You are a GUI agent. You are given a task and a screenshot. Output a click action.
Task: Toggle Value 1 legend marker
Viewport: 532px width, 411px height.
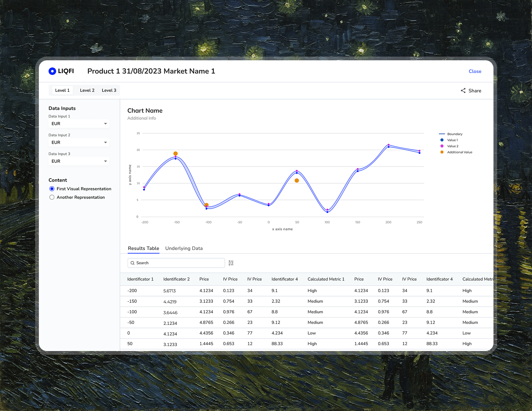(442, 140)
